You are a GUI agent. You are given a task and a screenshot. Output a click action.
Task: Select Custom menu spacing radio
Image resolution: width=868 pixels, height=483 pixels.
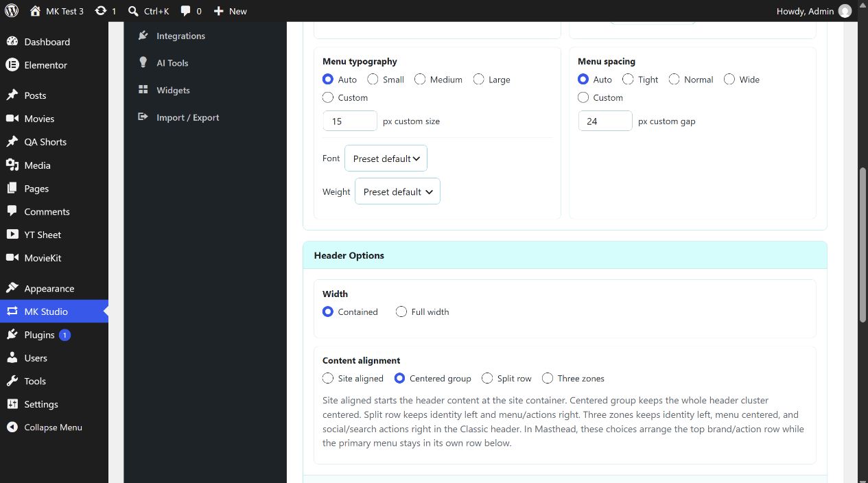(583, 97)
